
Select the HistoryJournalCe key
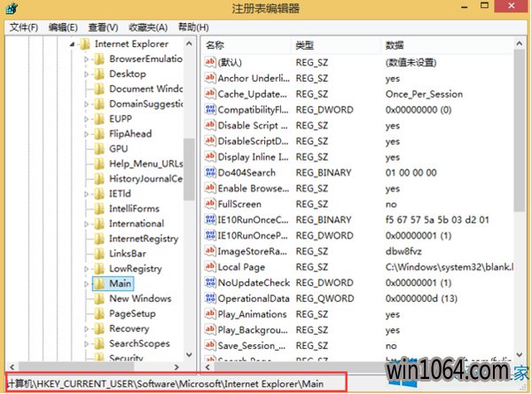coord(146,178)
